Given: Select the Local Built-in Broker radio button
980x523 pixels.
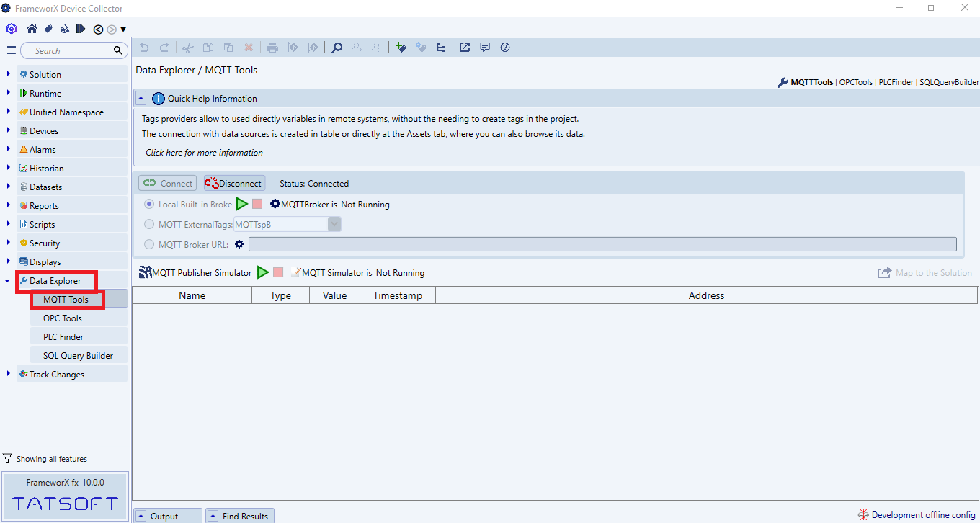Looking at the screenshot, I should pyautogui.click(x=149, y=204).
